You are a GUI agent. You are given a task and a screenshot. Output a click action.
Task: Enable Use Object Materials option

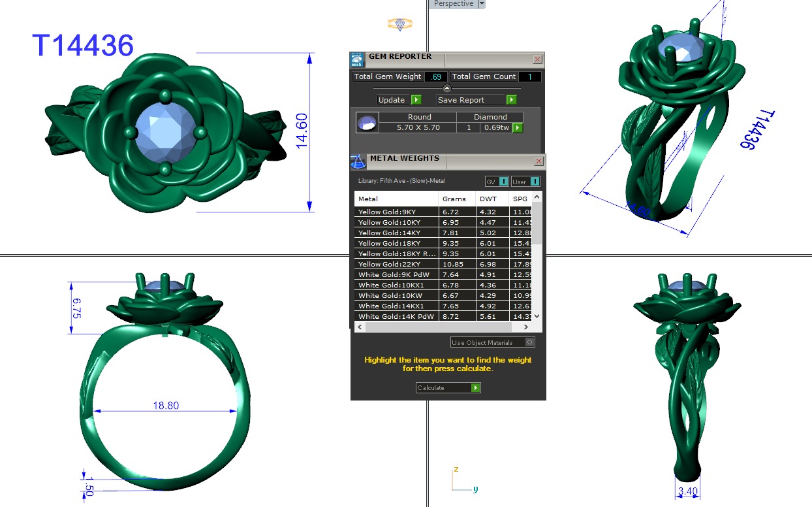click(529, 342)
